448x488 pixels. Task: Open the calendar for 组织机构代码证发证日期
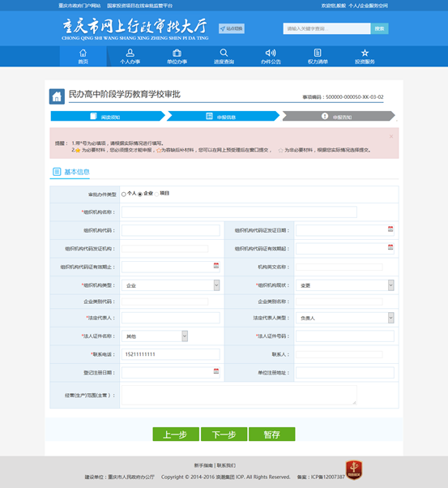(x=390, y=229)
